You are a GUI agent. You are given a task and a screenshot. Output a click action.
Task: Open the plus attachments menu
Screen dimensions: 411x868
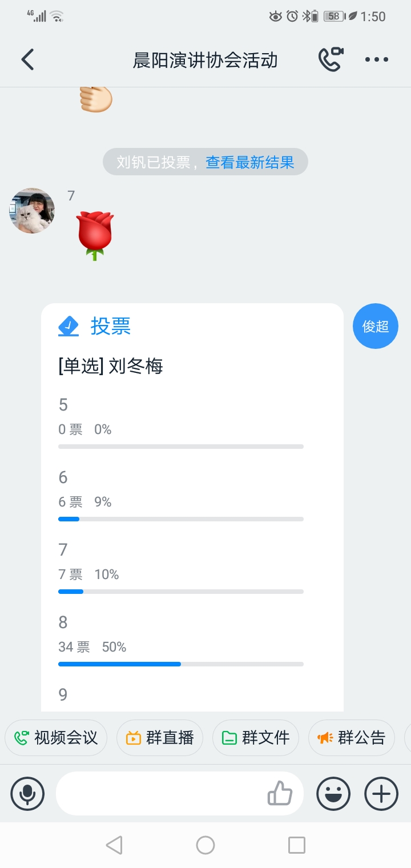coord(381,794)
